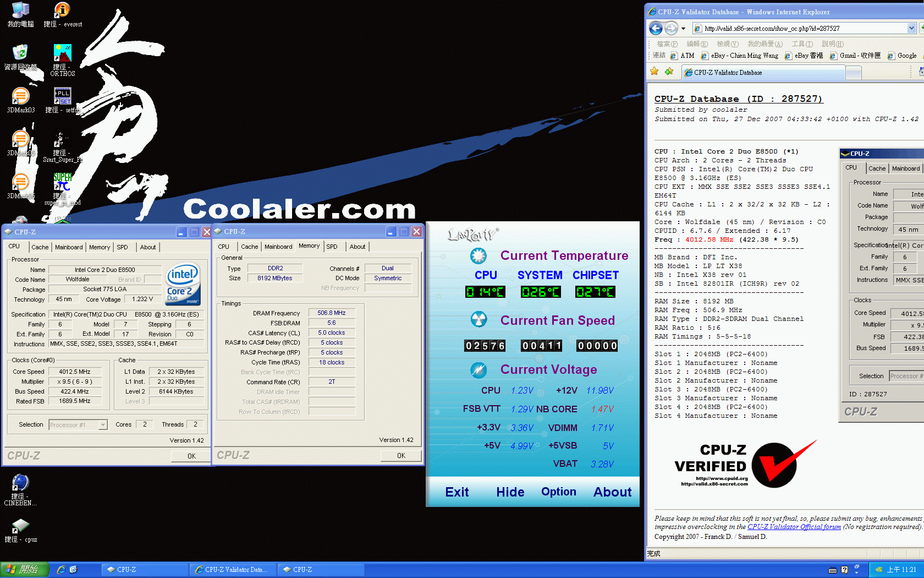The image size is (924, 578).
Task: Switch to Mainboard tab in Processor CPU-Z window
Action: click(x=69, y=247)
